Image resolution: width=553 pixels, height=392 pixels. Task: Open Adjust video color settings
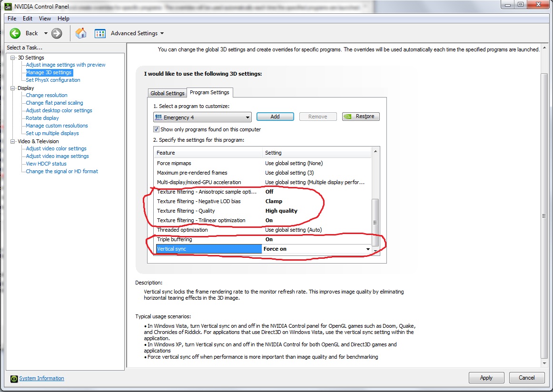coord(56,148)
